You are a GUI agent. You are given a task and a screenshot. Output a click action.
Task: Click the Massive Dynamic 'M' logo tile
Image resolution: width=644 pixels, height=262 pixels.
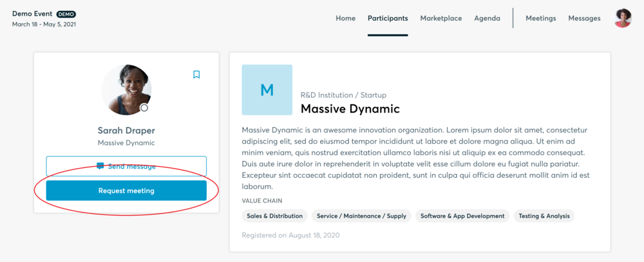[x=267, y=89]
